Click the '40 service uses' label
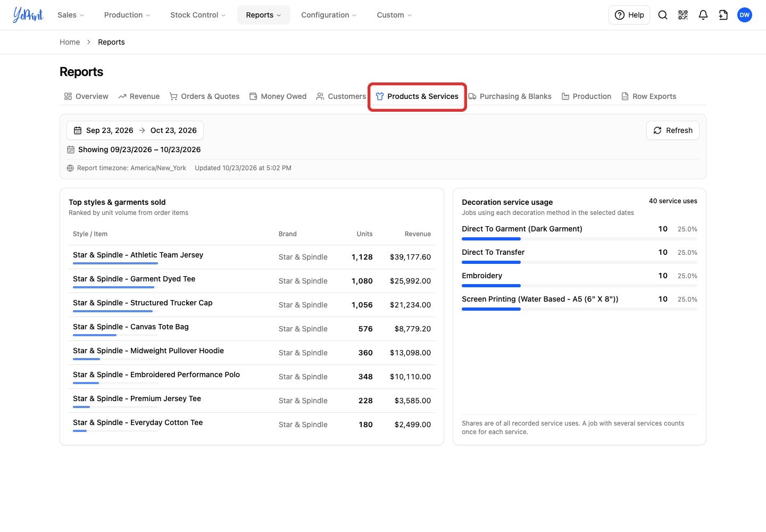The image size is (766, 532). tap(673, 201)
